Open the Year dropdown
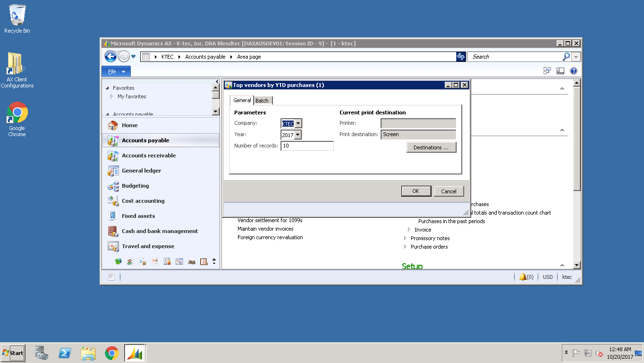This screenshot has height=363, width=644. coord(298,135)
